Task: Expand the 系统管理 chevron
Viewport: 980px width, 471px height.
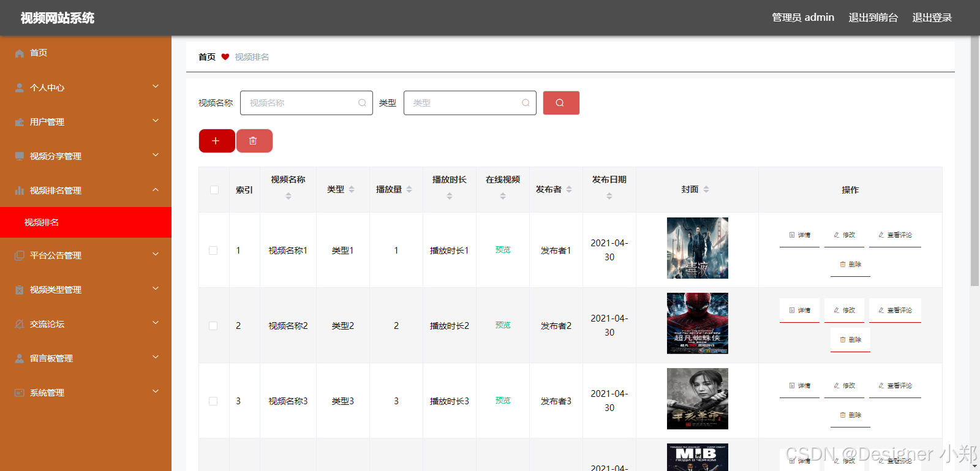Action: [156, 391]
